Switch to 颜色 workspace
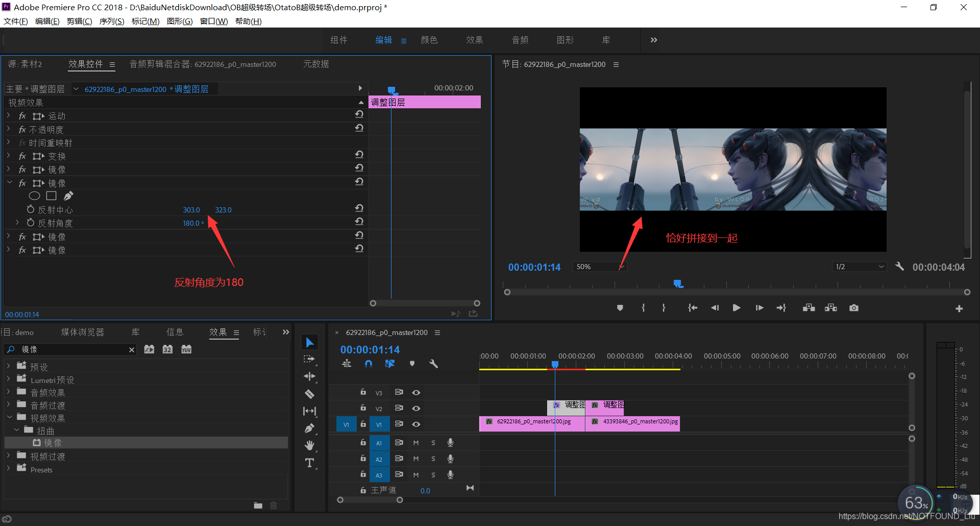This screenshot has width=980, height=526. click(429, 40)
